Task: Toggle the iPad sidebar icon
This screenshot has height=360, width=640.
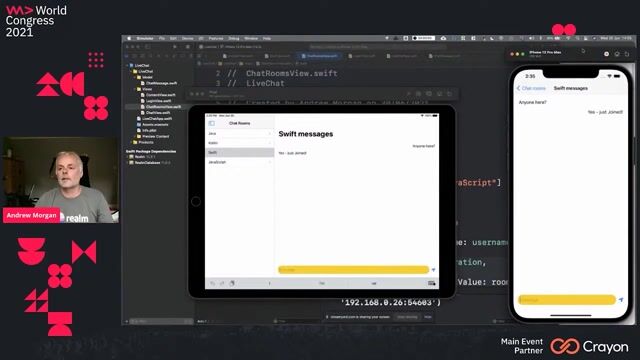Action: point(211,123)
